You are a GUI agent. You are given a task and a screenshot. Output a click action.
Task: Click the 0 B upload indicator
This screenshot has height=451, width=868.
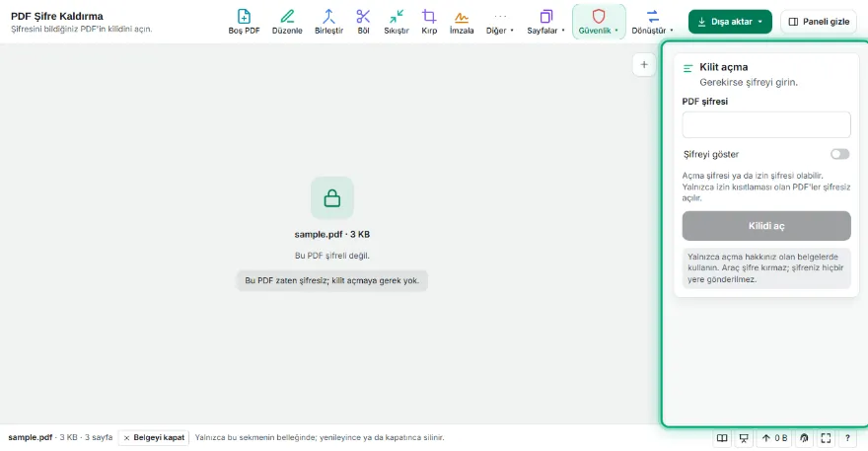774,438
